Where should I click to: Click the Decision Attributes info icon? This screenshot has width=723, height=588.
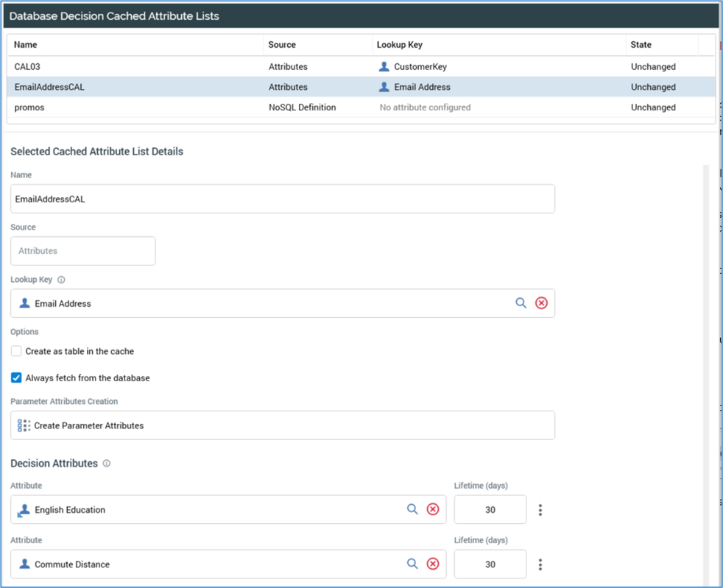(x=107, y=464)
